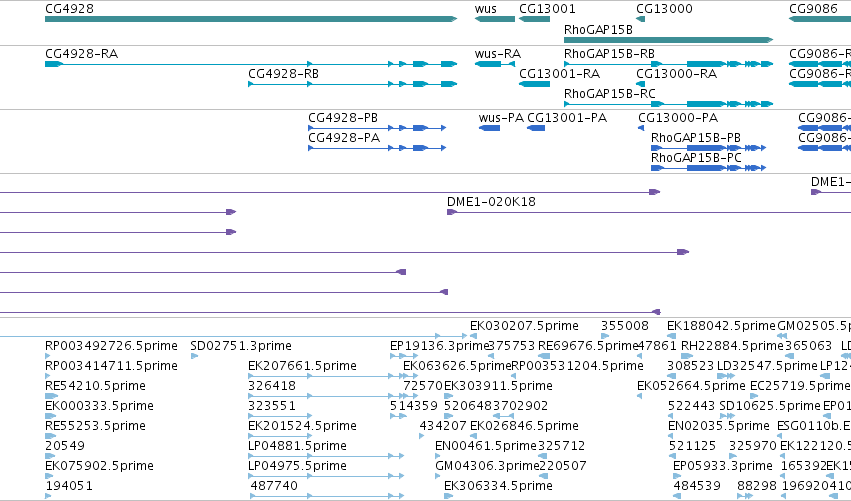This screenshot has width=851, height=501.
Task: Click the RE55253.5prime EST label
Action: click(96, 426)
